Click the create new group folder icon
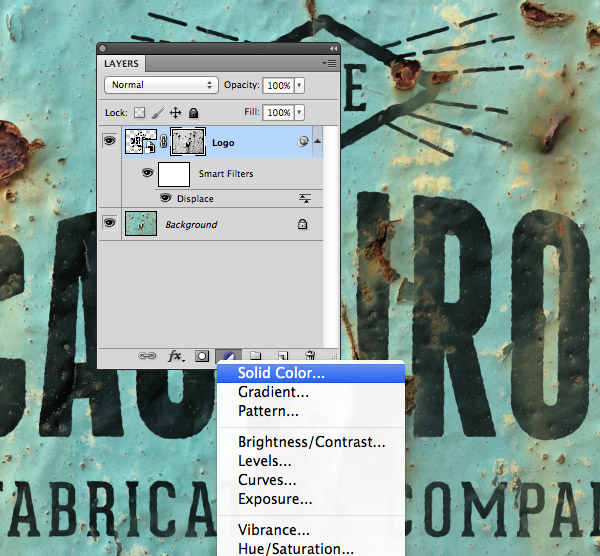The image size is (600, 556). click(256, 355)
